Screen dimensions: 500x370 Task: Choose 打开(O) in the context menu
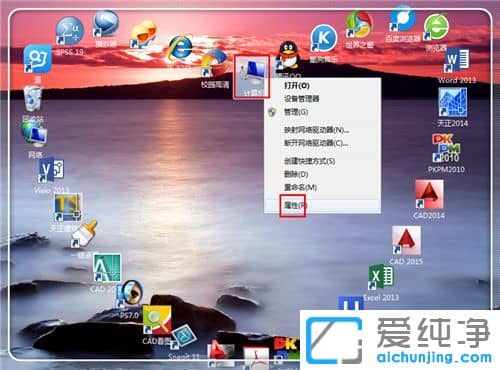(297, 86)
